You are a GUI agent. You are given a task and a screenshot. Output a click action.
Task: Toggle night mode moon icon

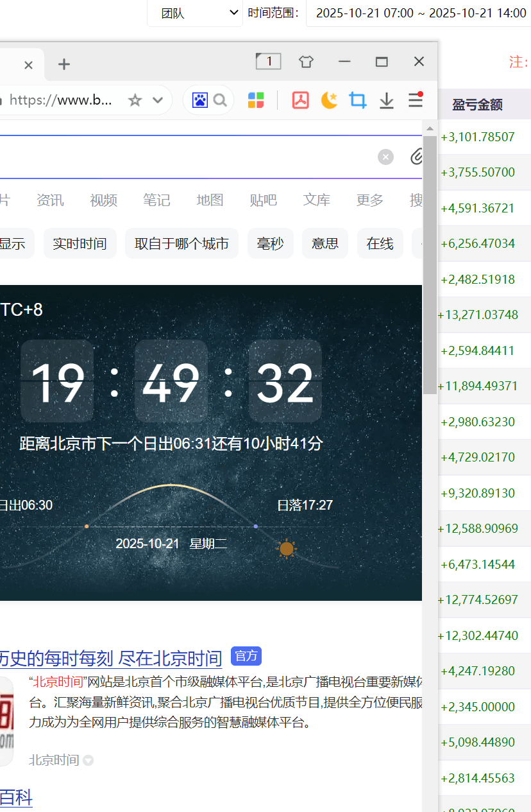click(x=329, y=100)
